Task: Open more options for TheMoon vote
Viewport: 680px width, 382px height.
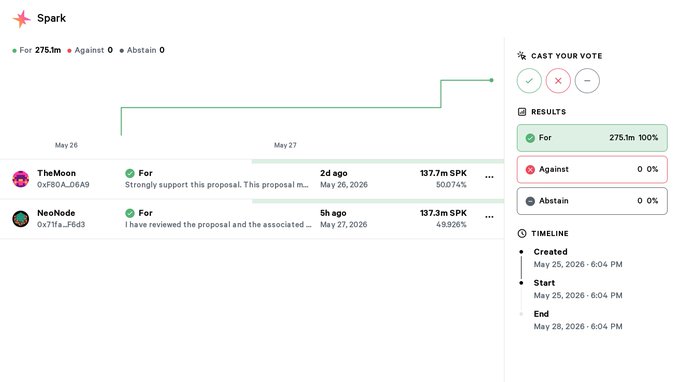Action: (489, 177)
